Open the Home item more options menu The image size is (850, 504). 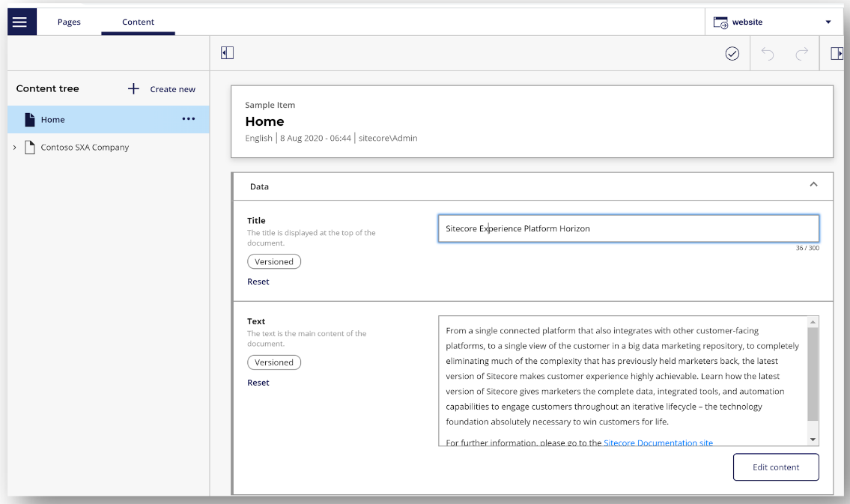(x=189, y=118)
